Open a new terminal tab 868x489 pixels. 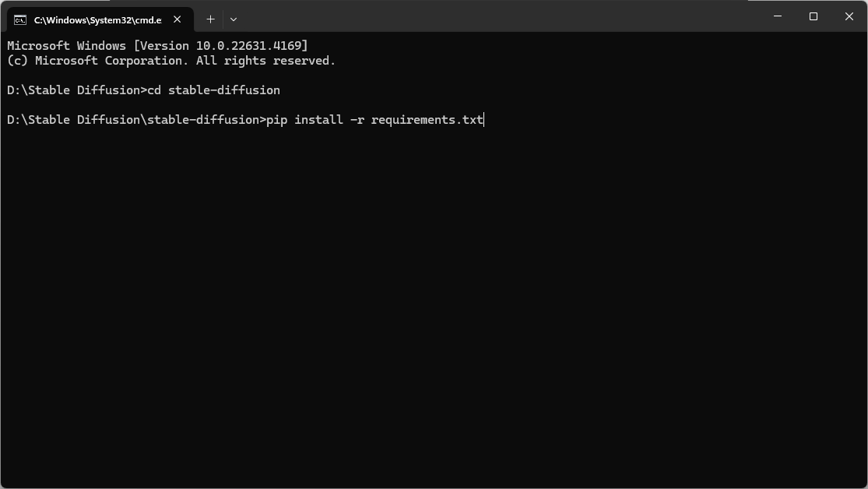(x=209, y=19)
